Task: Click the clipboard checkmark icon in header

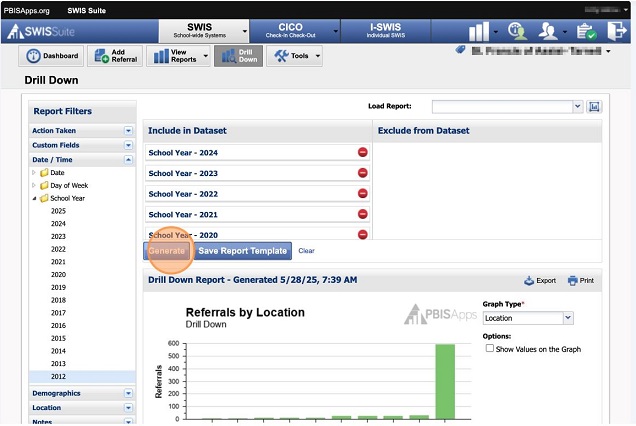Action: 586,31
